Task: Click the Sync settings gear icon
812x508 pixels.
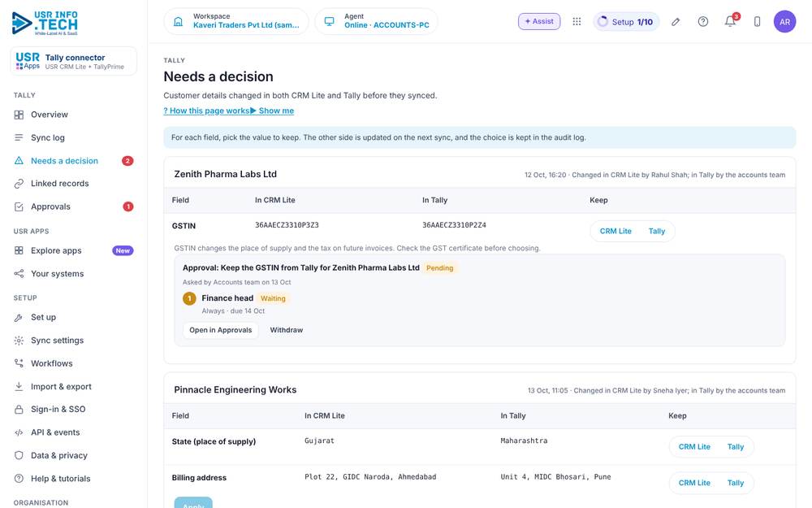Action: point(19,341)
